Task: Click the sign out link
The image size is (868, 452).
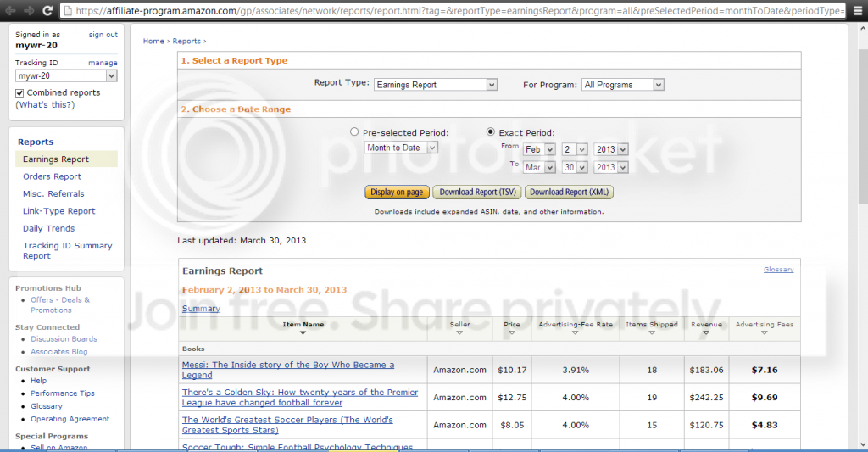Action: click(103, 34)
